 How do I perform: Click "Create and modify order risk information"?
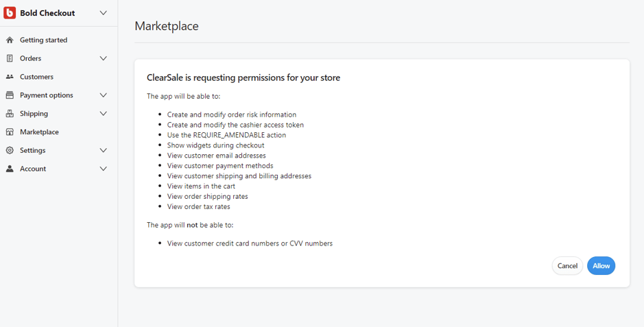[232, 114]
